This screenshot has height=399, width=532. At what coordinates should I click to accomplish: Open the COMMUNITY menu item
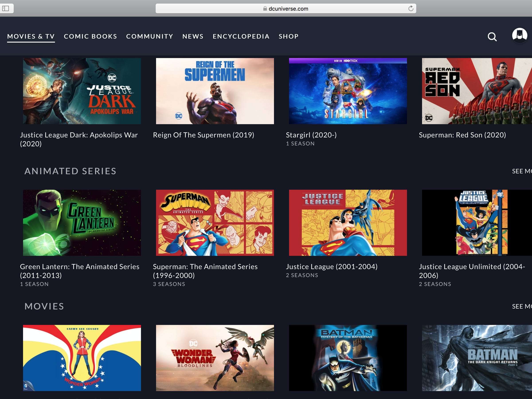click(x=150, y=36)
